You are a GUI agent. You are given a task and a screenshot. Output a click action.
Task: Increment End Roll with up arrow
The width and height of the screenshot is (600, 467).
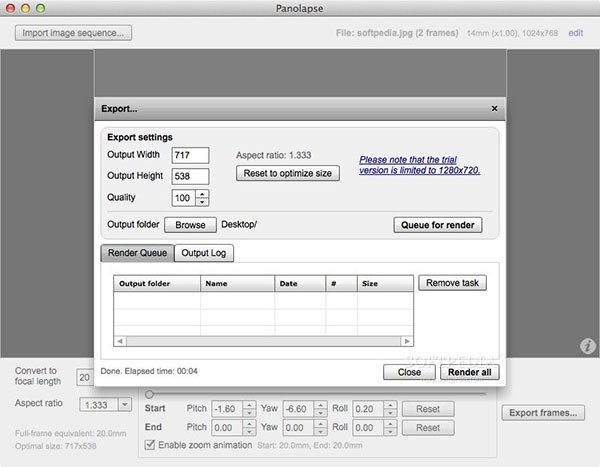(x=390, y=424)
